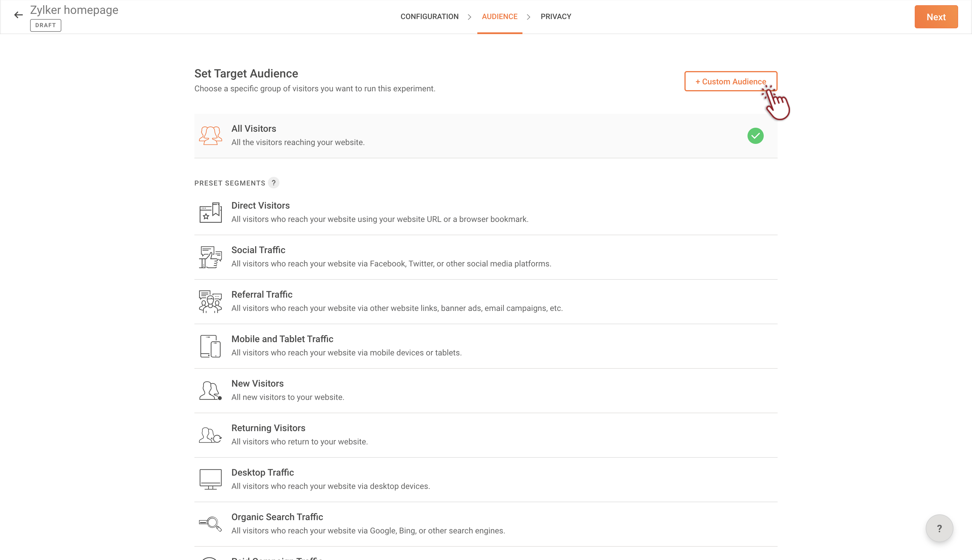The height and width of the screenshot is (560, 972).
Task: Click the back arrow next to Zylker homepage
Action: [x=18, y=15]
